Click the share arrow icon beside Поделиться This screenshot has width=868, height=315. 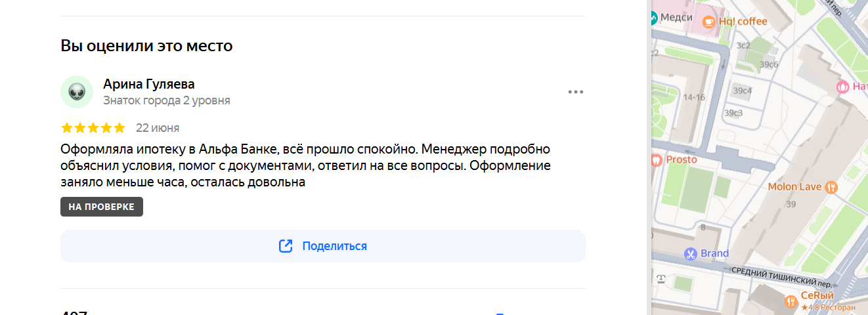click(286, 246)
